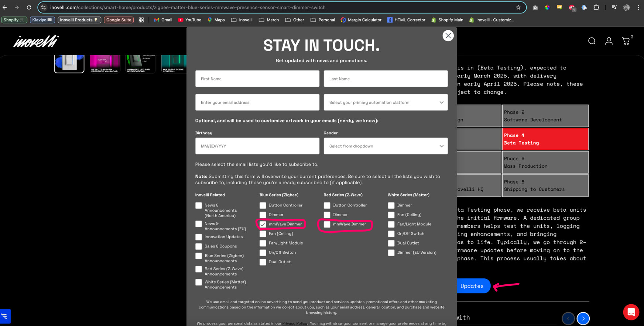Go to previous slide arrow
Screen dimensions: 644x326
[x=568, y=318]
